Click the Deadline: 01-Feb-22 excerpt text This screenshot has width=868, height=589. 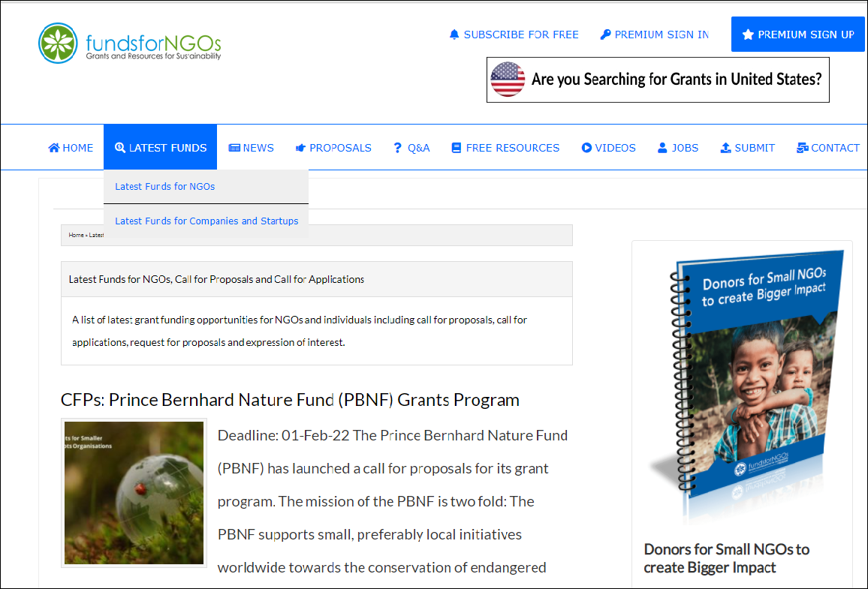click(x=393, y=501)
